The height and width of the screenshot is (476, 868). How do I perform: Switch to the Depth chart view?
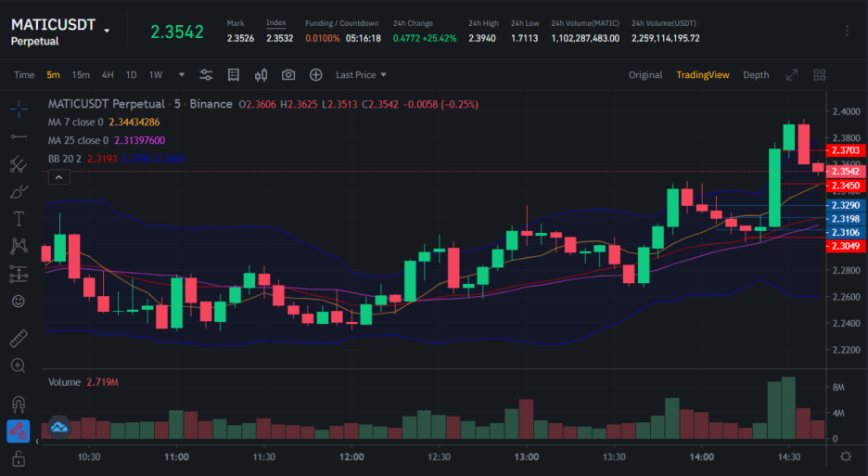click(756, 75)
